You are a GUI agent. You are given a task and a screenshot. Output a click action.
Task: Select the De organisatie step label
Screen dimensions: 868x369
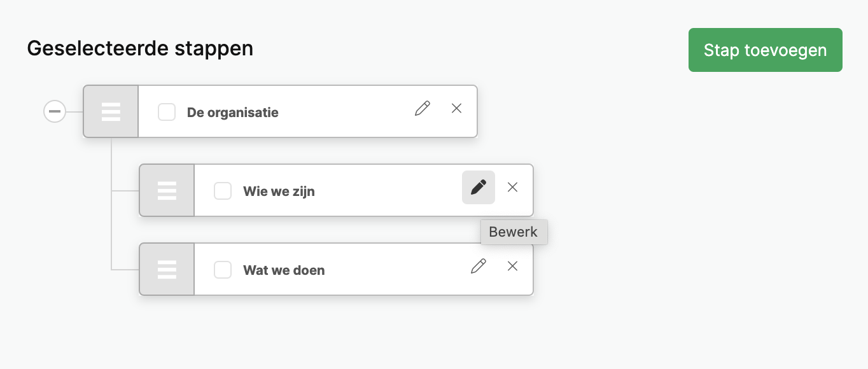coord(233,113)
